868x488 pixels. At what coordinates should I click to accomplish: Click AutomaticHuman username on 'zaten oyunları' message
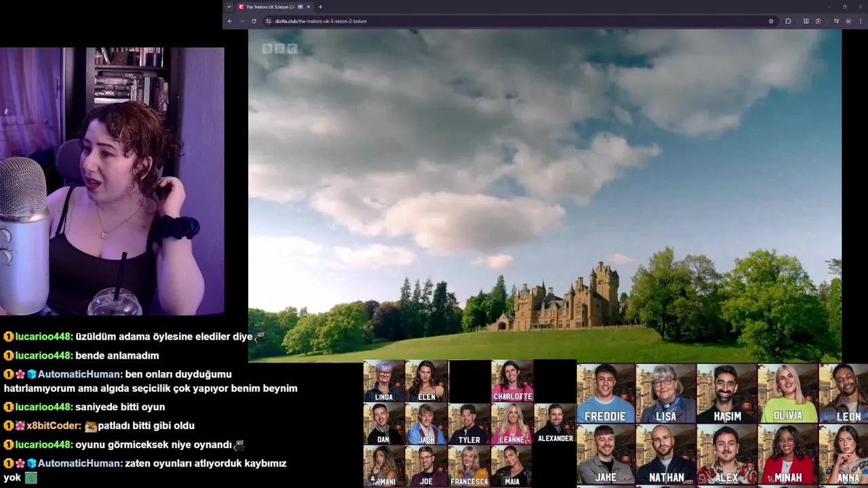[80, 464]
